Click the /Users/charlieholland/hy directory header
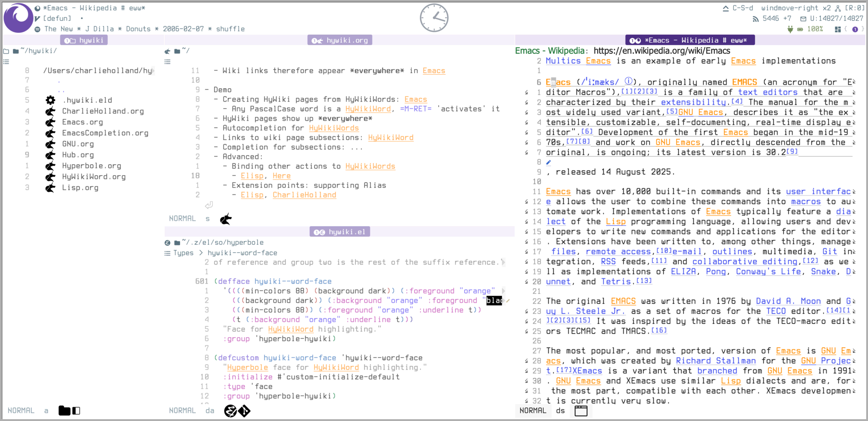The width and height of the screenshot is (868, 421). click(x=97, y=71)
